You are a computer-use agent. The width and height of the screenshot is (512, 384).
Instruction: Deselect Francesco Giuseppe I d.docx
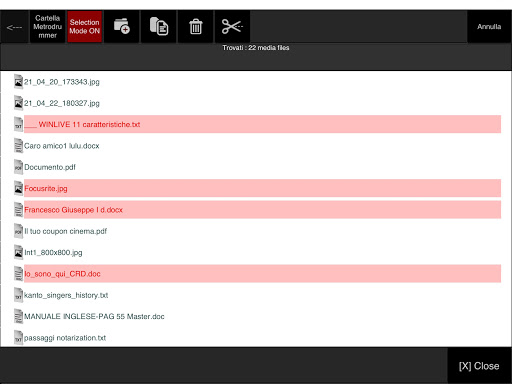point(262,210)
